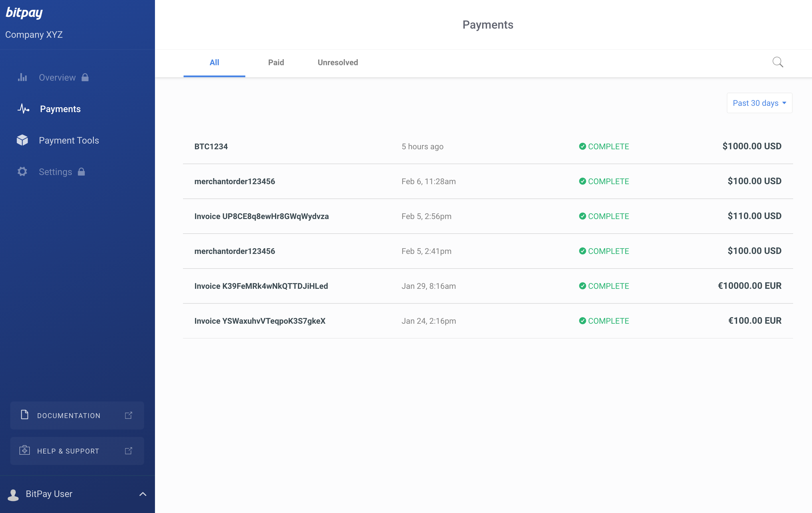
Task: Select the Unresolved tab
Action: click(337, 62)
